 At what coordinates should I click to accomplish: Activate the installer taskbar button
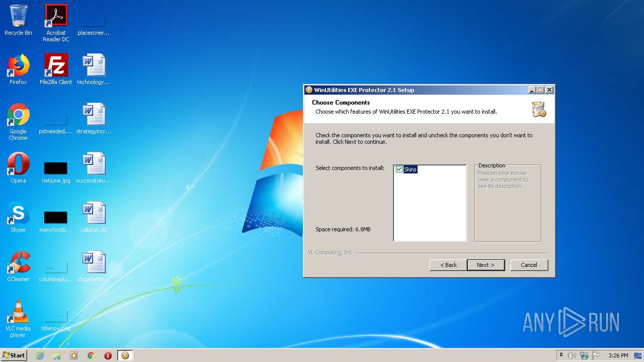click(125, 355)
